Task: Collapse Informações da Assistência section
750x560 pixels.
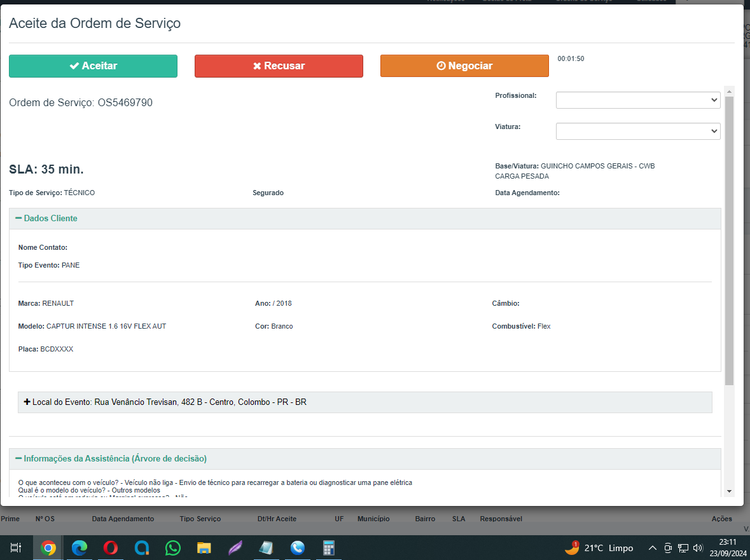Action: pos(115,459)
